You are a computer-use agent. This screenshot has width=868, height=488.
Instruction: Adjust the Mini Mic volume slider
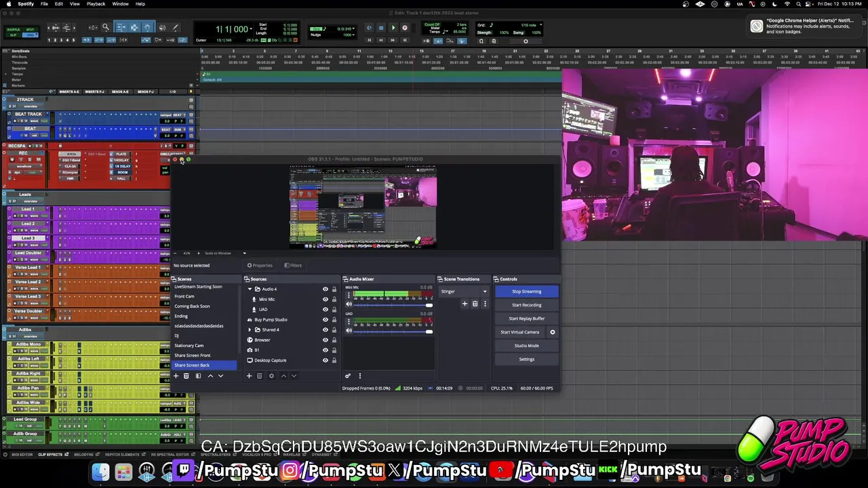click(393, 305)
